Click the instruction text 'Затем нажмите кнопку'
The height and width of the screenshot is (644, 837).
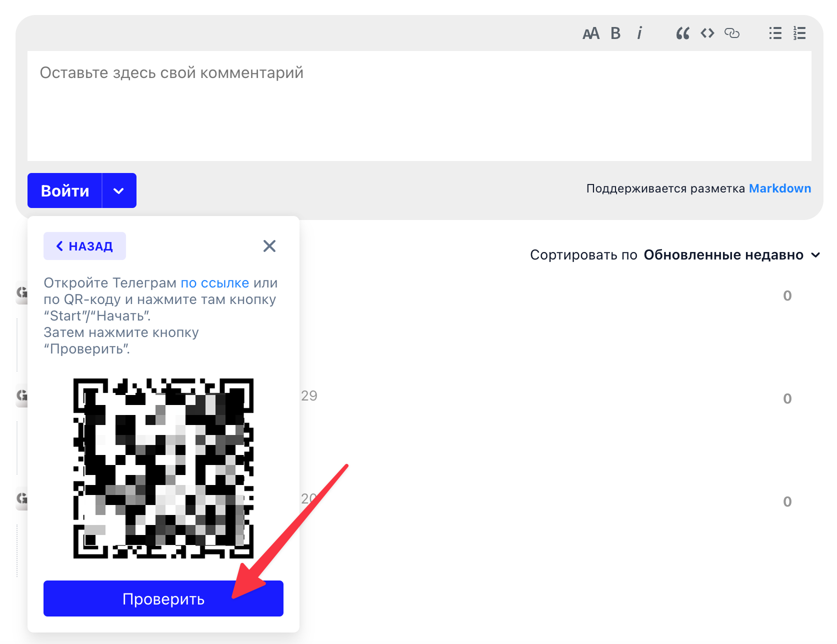click(x=121, y=332)
